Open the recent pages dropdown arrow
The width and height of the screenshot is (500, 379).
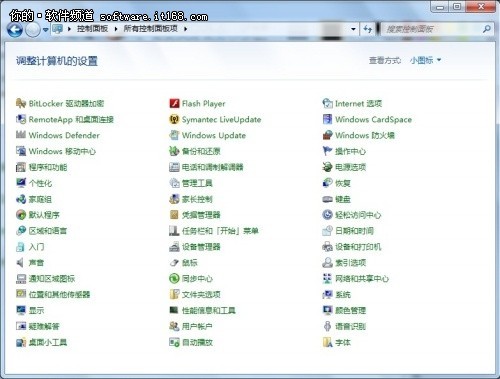46,30
